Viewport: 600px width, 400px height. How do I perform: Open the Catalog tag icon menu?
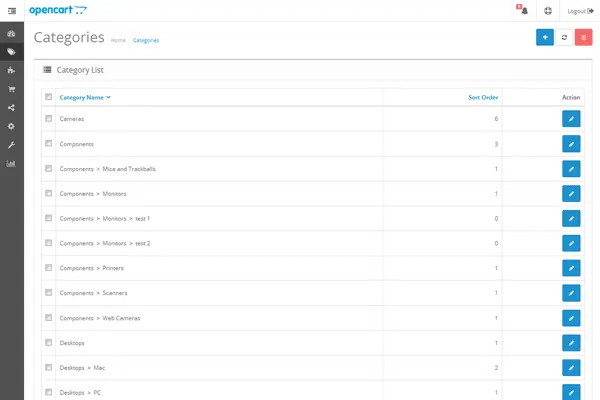[11, 52]
